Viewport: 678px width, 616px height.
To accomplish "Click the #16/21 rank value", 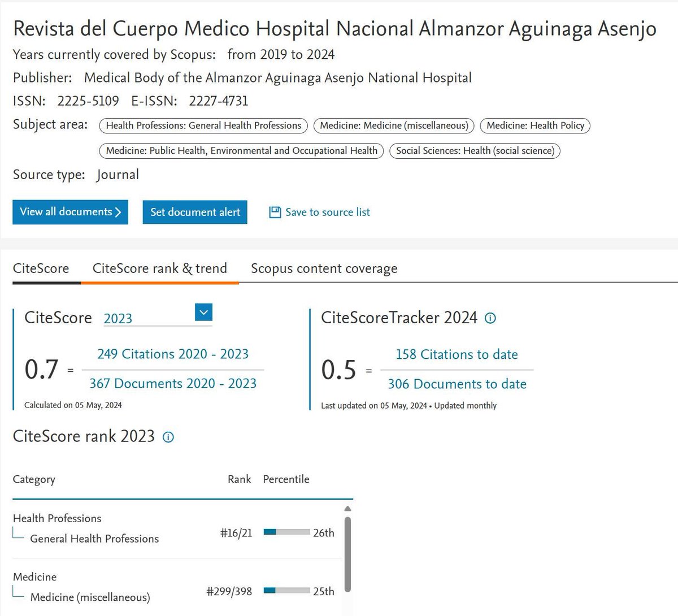I will click(x=236, y=533).
